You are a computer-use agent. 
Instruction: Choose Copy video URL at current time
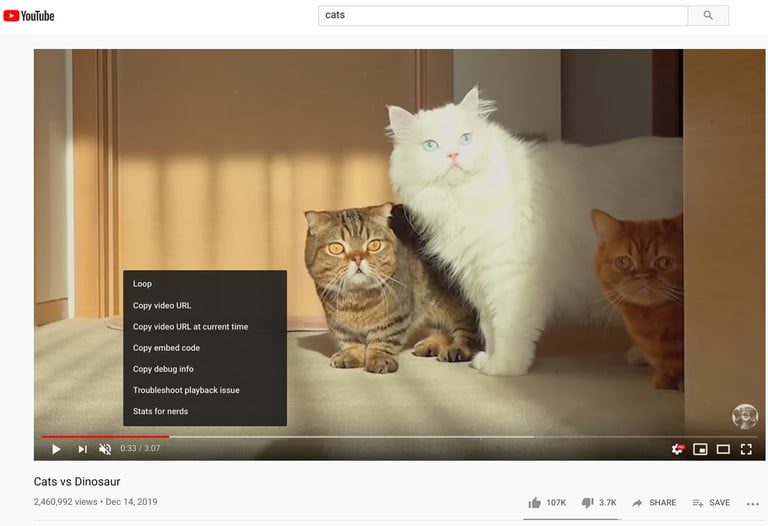[205, 326]
